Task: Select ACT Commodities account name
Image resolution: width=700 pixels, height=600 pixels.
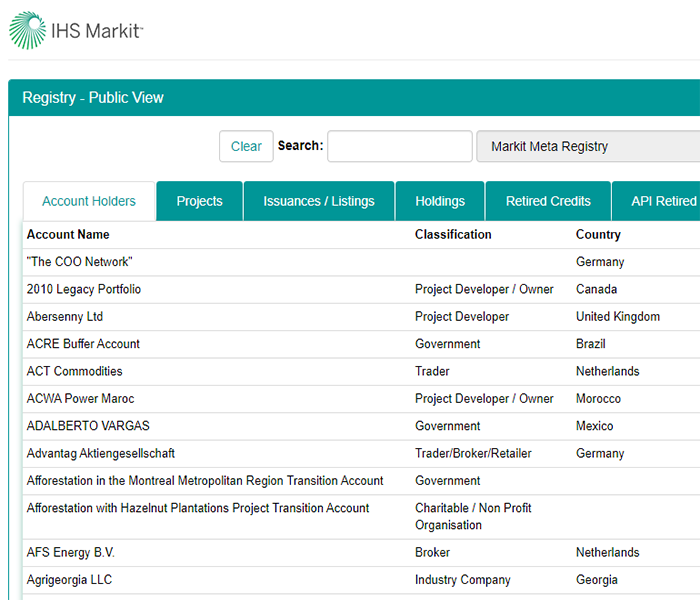Action: (x=74, y=371)
